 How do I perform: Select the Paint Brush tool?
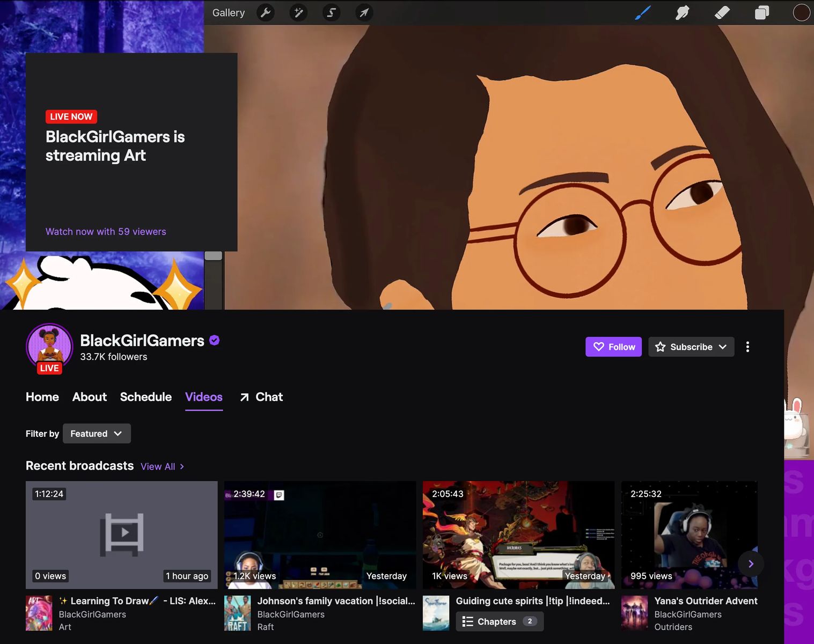(643, 12)
